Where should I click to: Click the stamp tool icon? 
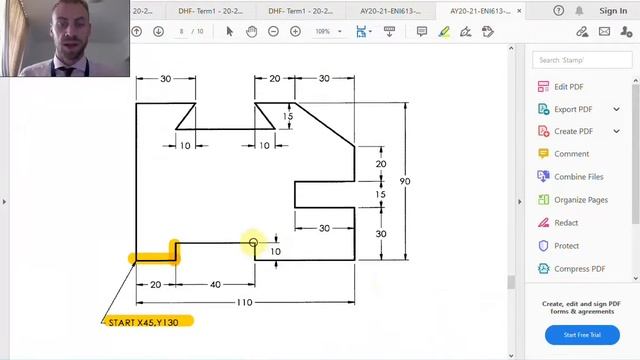488,31
